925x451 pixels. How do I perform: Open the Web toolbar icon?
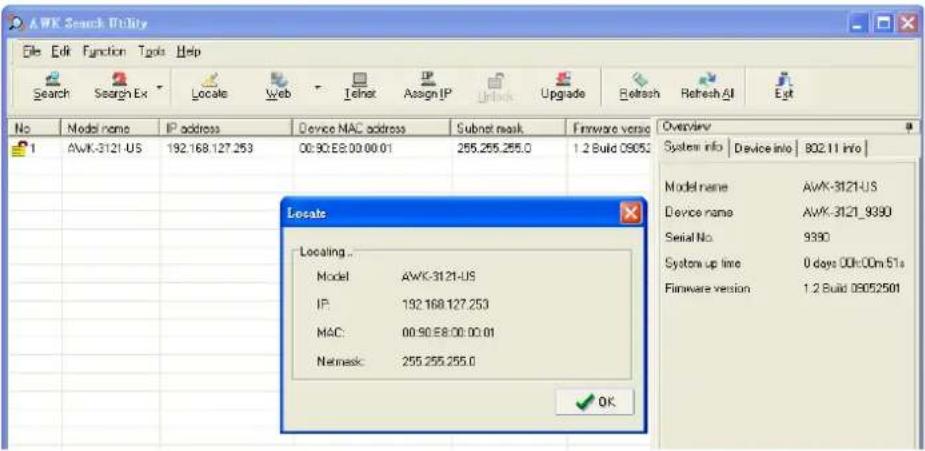point(278,87)
